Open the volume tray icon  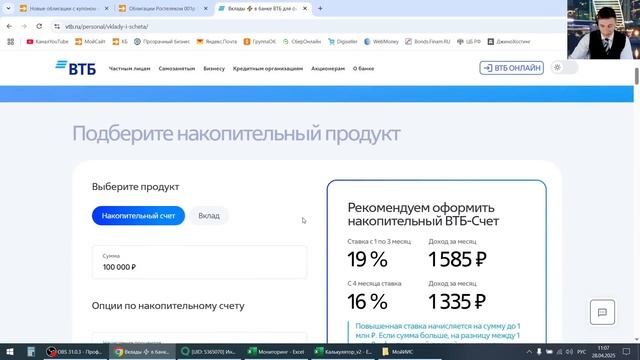[569, 352]
